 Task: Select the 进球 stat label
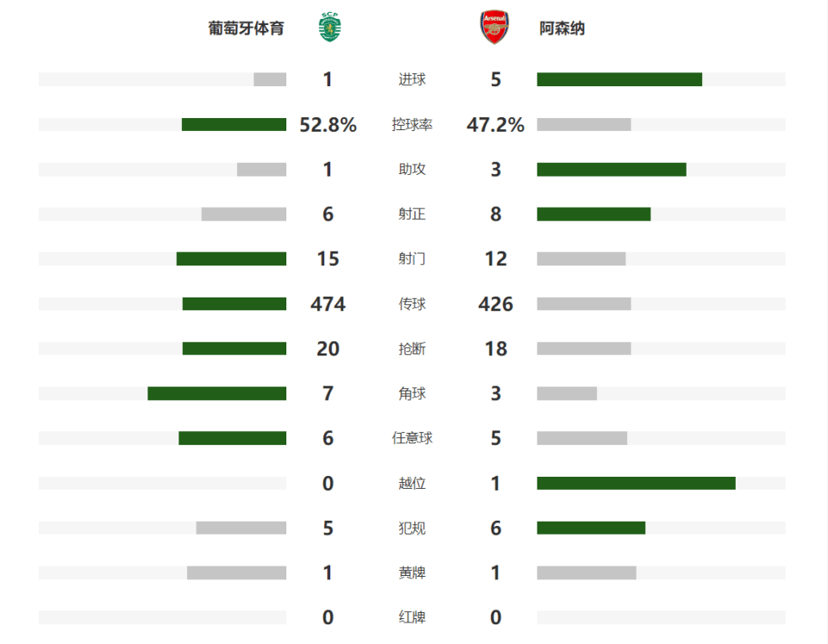coord(412,79)
